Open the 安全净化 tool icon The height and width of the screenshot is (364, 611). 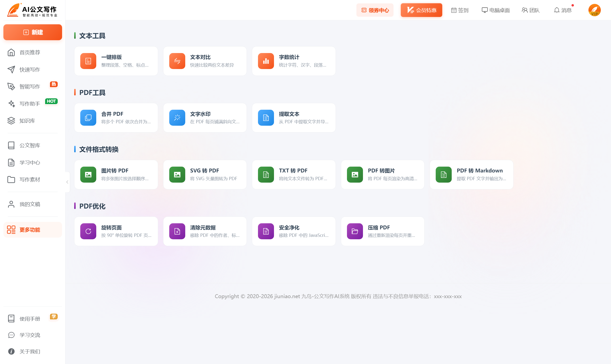tap(266, 231)
